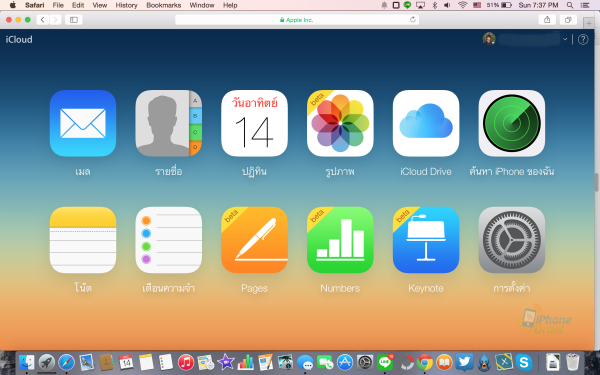Click the account profile avatar
This screenshot has width=600, height=375.
(x=489, y=39)
